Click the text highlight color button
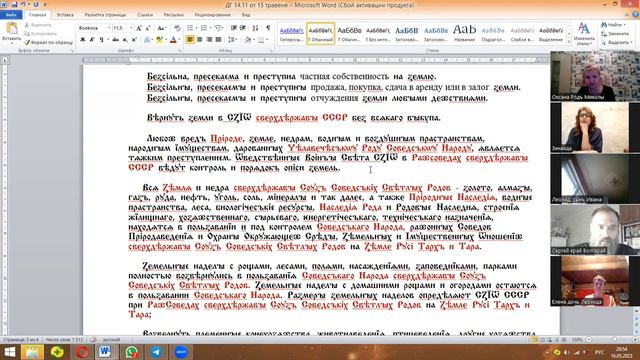This screenshot has height=360, width=640. [160, 40]
